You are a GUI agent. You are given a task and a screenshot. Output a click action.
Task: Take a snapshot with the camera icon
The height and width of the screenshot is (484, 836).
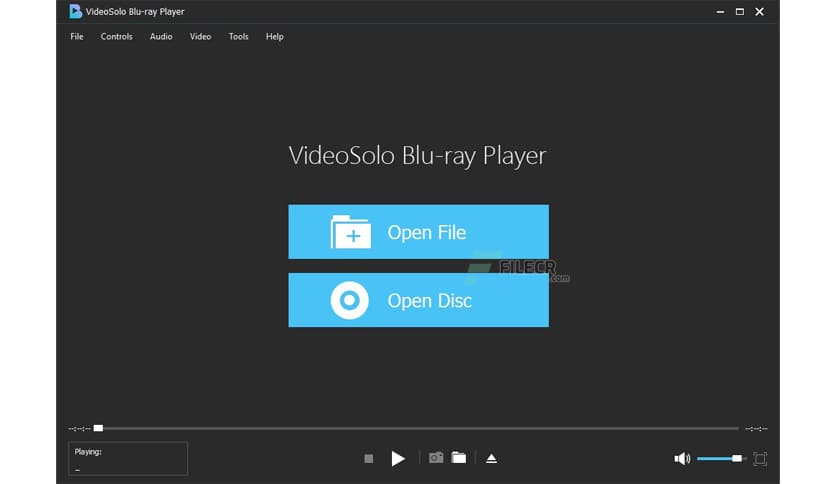coord(436,458)
